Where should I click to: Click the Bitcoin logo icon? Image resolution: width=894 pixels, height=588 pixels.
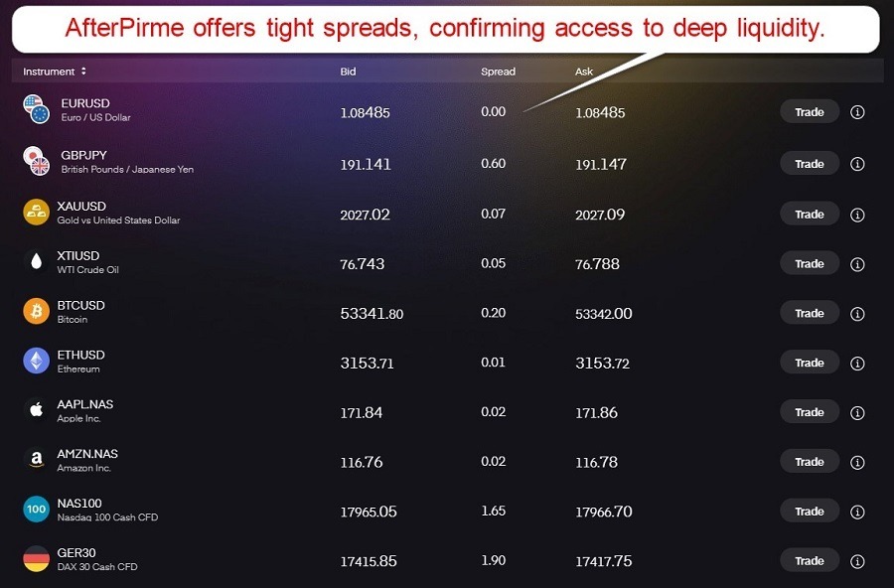35,310
